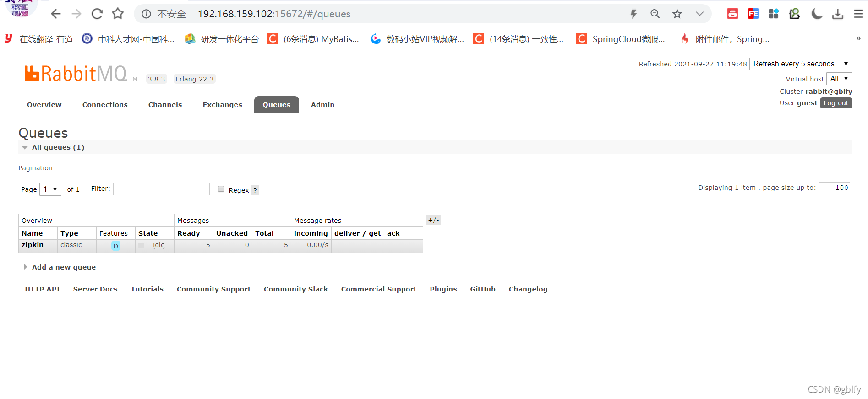Reload the page with refresh icon
Viewport: 868px width, 399px height.
pos(97,14)
